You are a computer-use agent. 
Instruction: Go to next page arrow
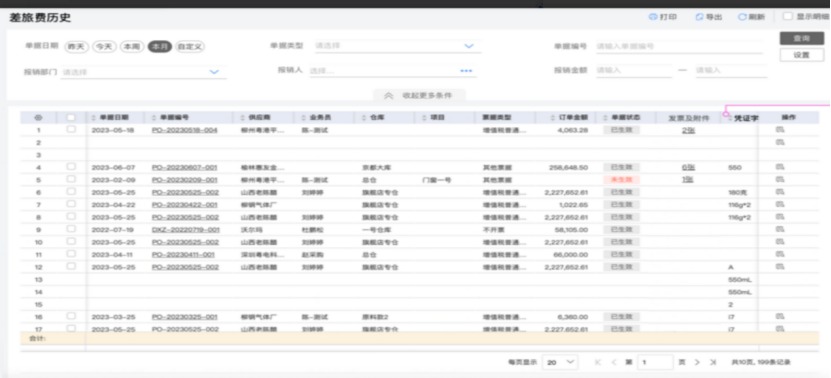click(x=697, y=362)
